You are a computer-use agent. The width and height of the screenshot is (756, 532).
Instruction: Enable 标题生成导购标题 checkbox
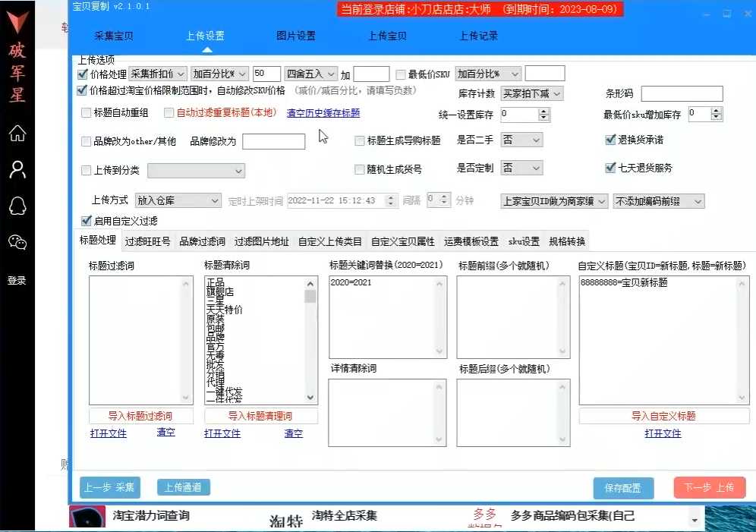360,140
